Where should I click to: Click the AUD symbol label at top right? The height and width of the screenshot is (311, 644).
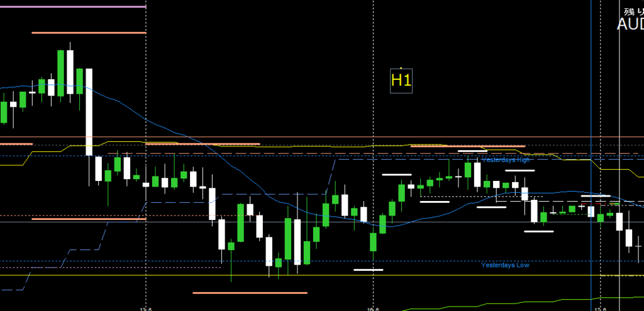click(x=630, y=25)
